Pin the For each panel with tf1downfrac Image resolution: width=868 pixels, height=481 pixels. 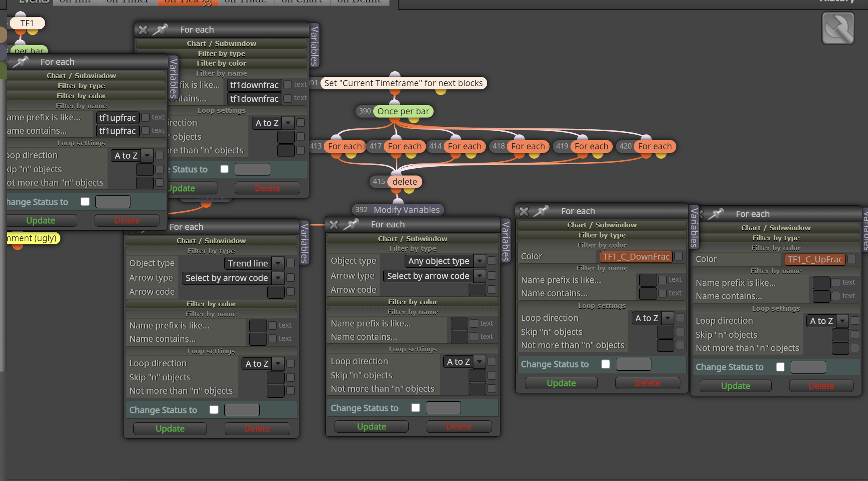[160, 29]
